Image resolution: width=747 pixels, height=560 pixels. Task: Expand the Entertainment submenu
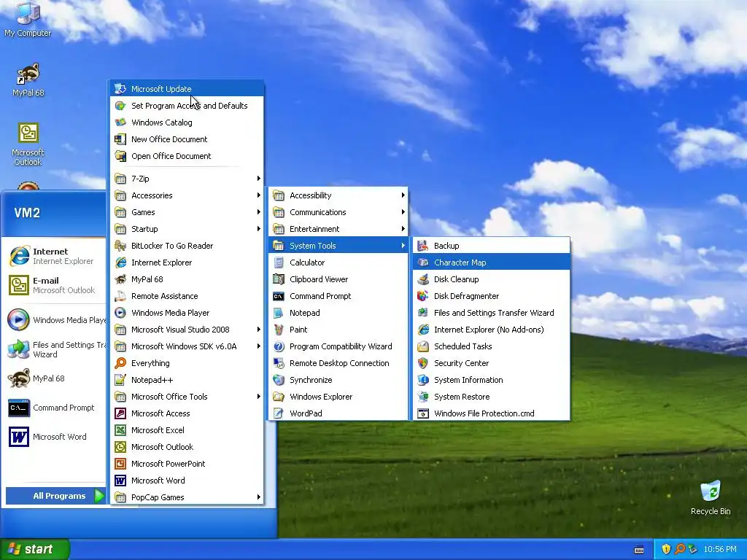(x=338, y=229)
